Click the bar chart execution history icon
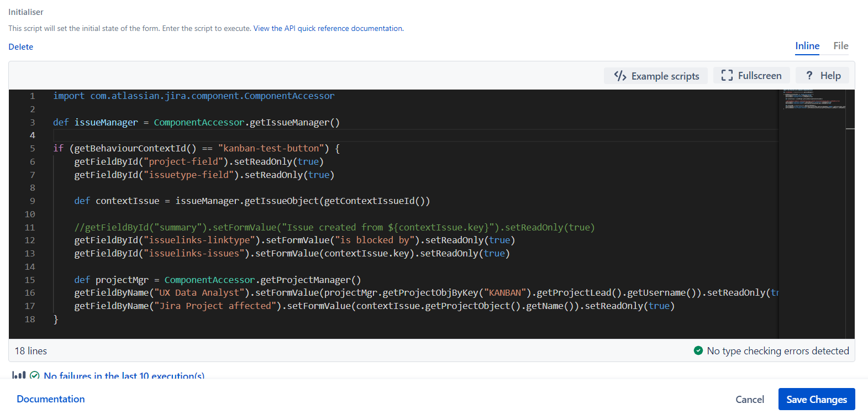 (x=19, y=375)
